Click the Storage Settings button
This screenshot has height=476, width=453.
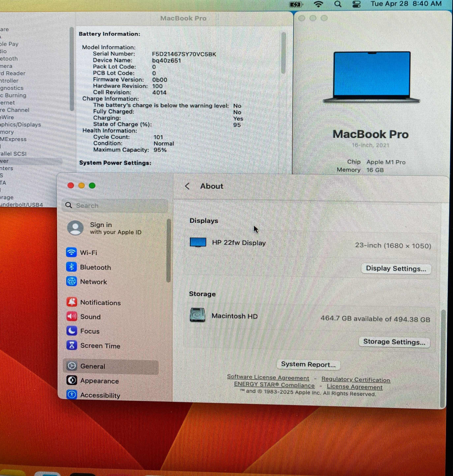pyautogui.click(x=394, y=342)
